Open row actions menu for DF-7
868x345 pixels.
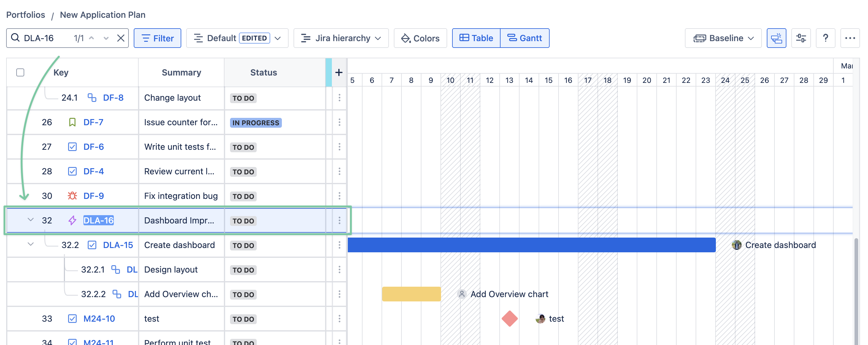click(339, 122)
